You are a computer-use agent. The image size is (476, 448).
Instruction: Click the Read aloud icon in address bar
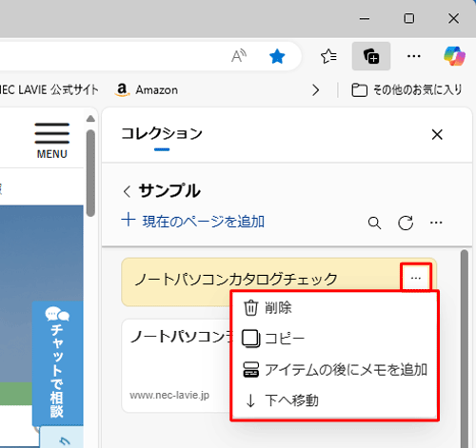(239, 56)
